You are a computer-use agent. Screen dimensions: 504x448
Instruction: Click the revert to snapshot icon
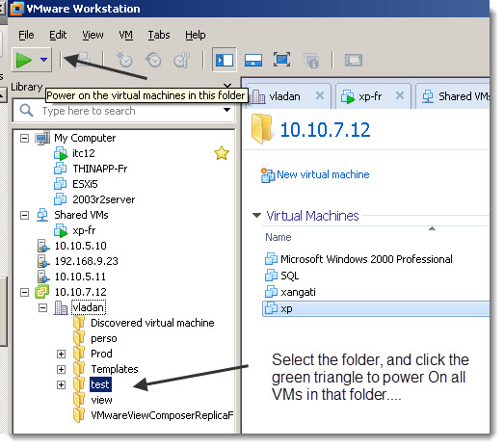point(153,60)
